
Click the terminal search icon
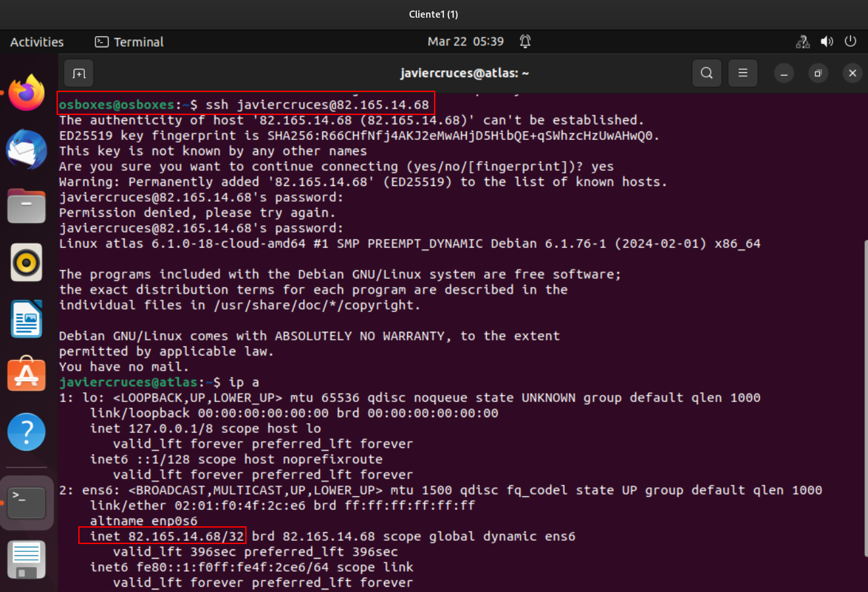[x=707, y=73]
